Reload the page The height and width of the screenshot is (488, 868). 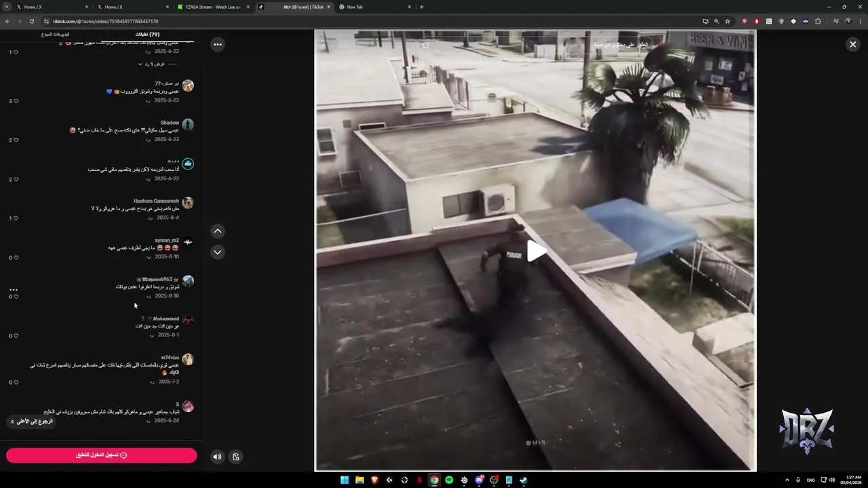point(31,21)
